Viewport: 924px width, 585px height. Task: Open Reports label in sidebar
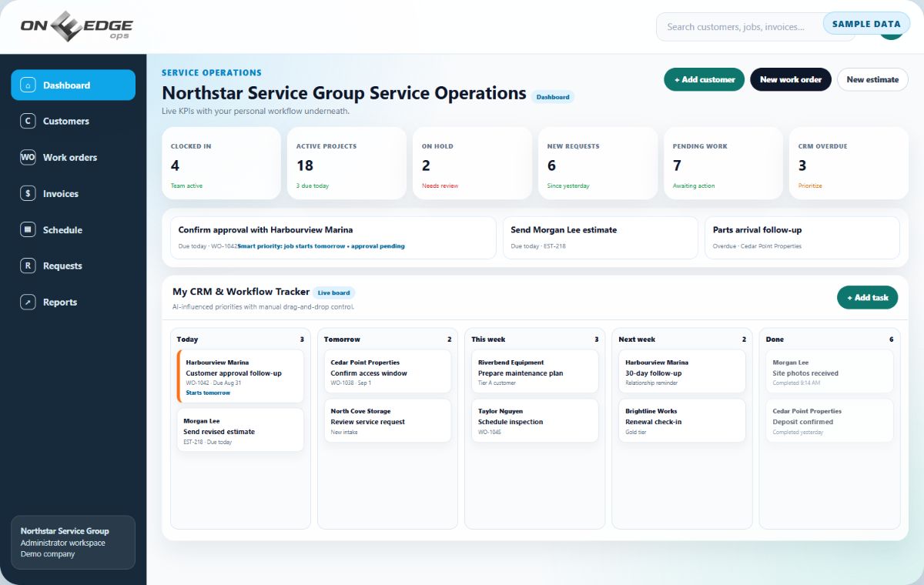[60, 303]
